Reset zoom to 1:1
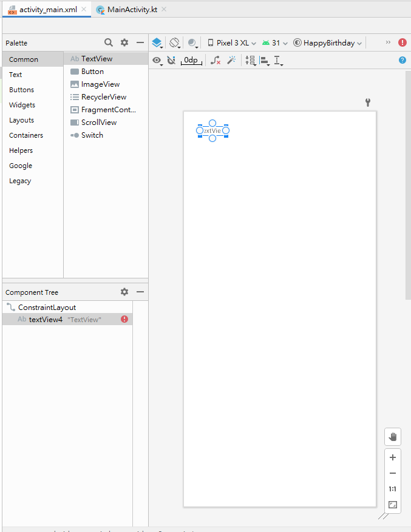The height and width of the screenshot is (532, 411). (393, 489)
